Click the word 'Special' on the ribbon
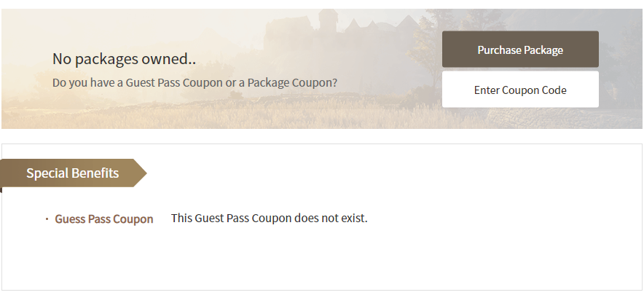Screen dimensions: 644x295 (47, 173)
